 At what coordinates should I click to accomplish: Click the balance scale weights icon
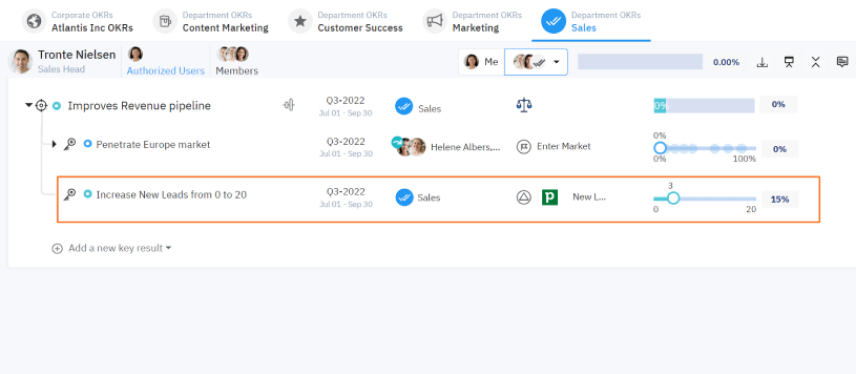click(524, 105)
